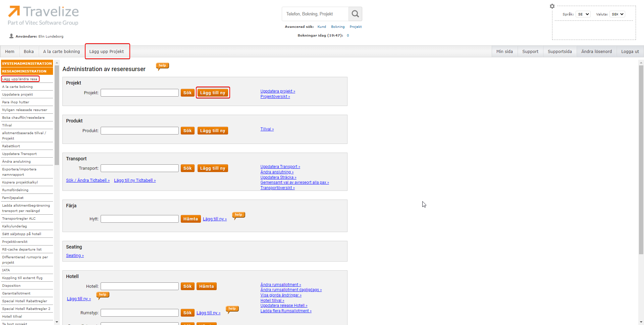Focus the Rumstyp input field
This screenshot has width=644, height=325.
pos(140,313)
